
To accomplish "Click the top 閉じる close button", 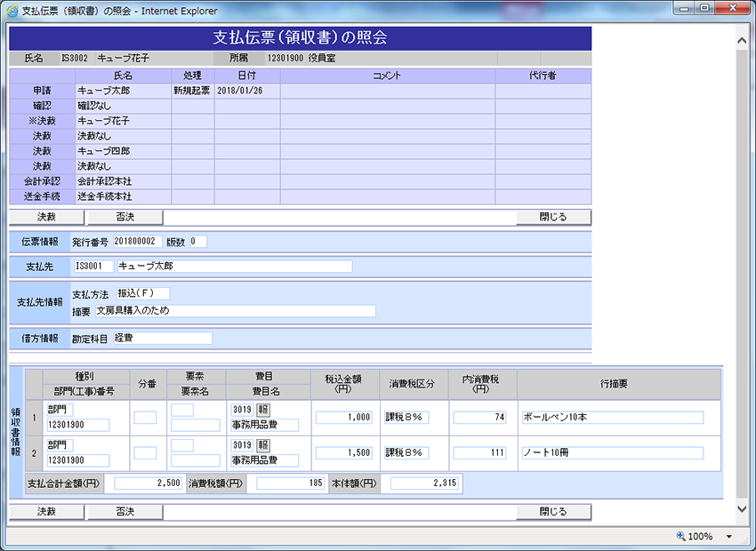I will click(x=553, y=217).
